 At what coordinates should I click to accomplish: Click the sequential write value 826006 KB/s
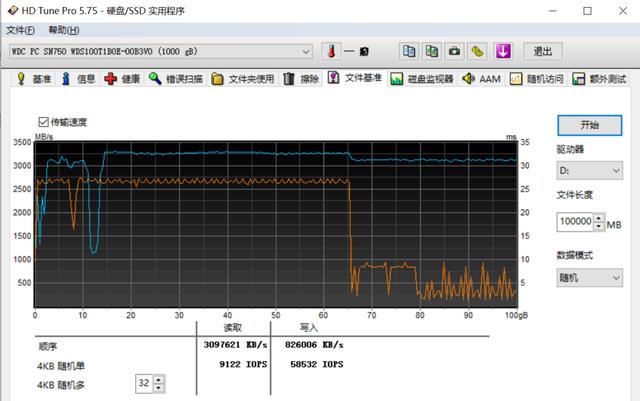click(x=314, y=345)
